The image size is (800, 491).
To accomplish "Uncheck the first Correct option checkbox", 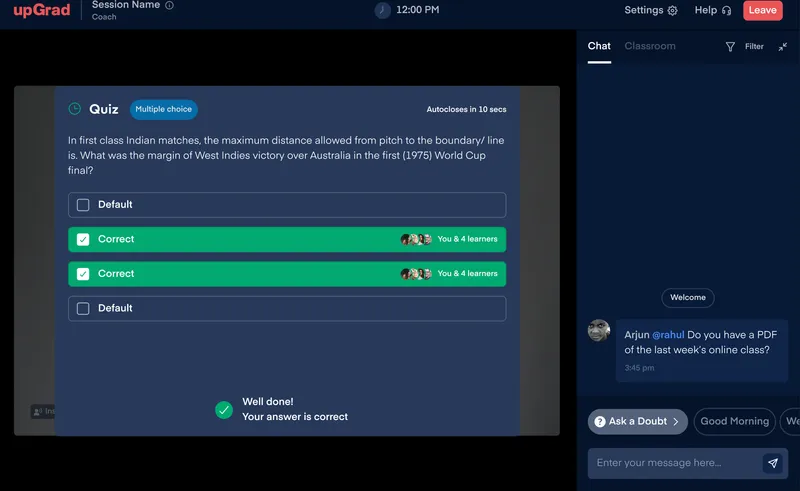I will pos(83,239).
